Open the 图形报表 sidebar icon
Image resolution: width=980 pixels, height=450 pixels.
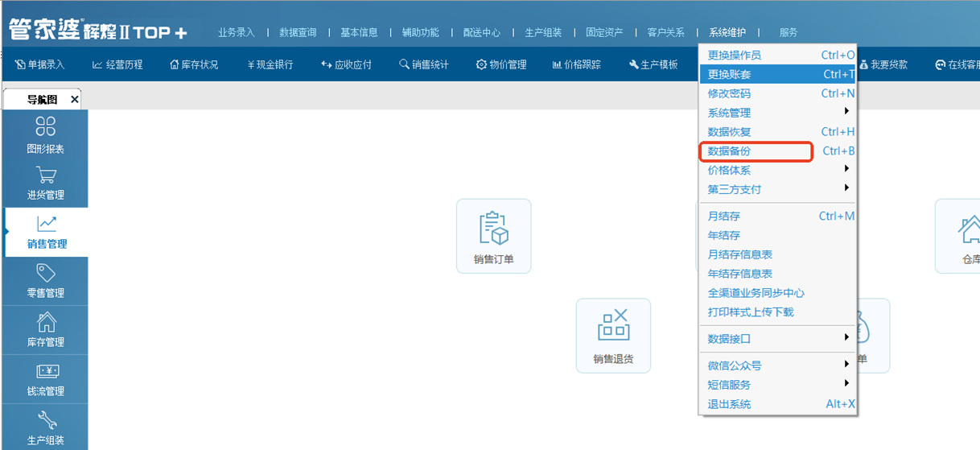pyautogui.click(x=45, y=126)
